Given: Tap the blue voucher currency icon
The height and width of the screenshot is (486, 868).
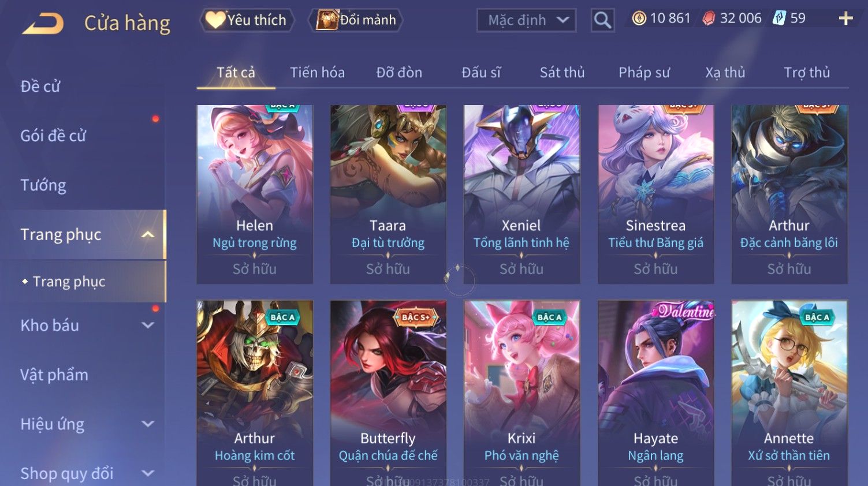Looking at the screenshot, I should pyautogui.click(x=779, y=18).
